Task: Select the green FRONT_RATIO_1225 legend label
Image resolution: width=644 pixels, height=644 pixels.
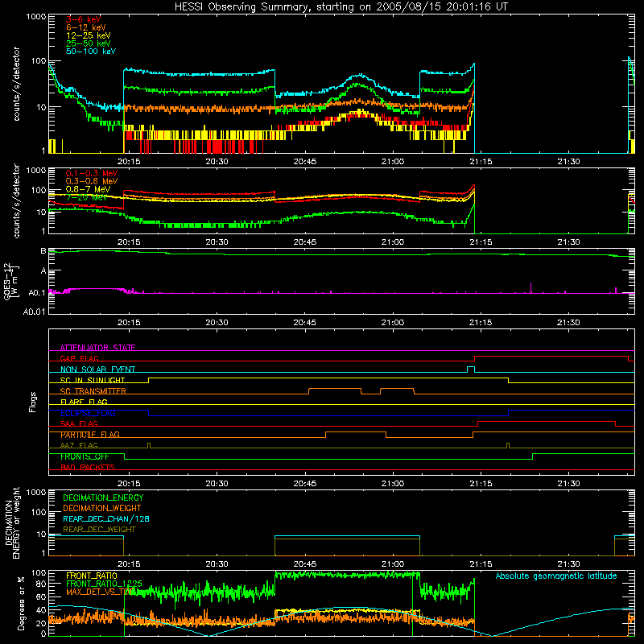Action: point(104,584)
